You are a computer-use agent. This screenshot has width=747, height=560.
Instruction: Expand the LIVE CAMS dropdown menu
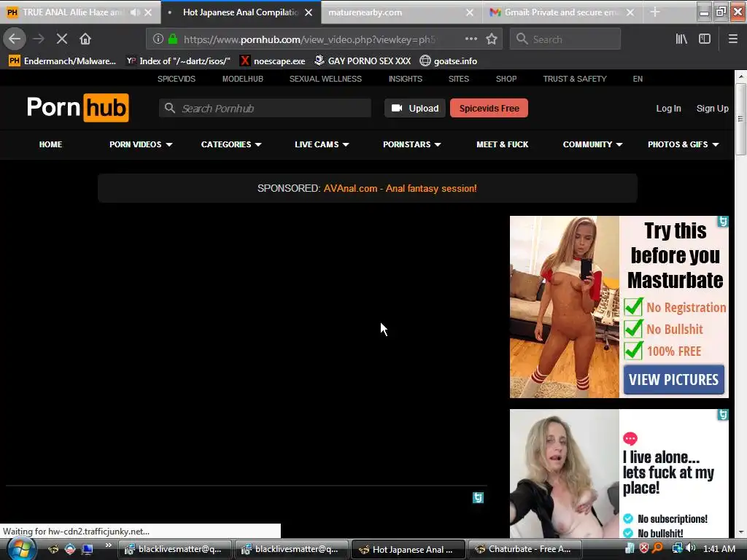(322, 144)
